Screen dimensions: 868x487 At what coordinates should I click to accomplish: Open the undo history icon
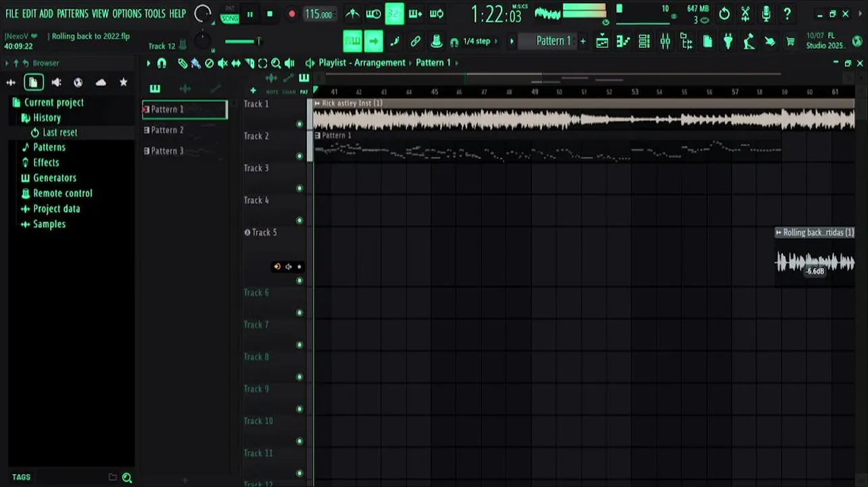click(x=724, y=14)
